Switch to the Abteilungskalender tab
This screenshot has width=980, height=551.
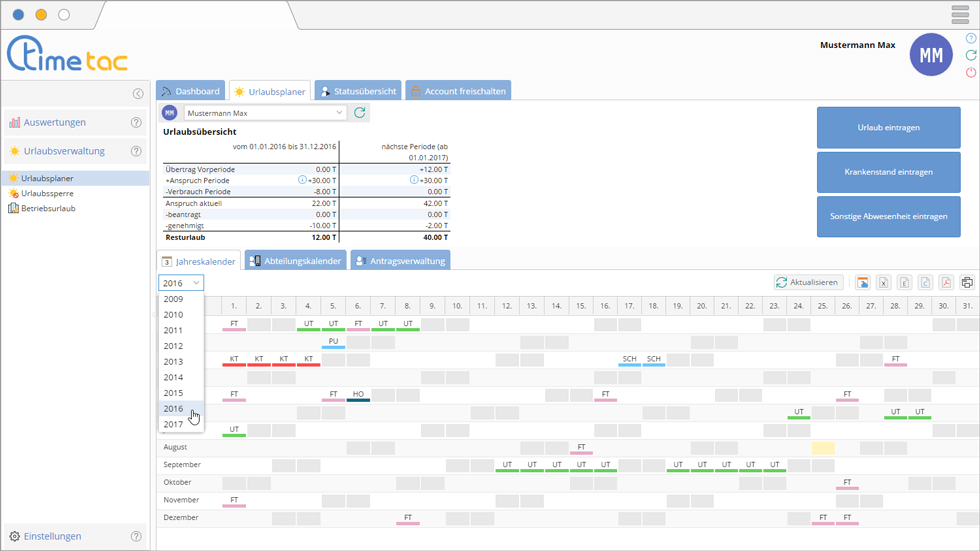[295, 261]
